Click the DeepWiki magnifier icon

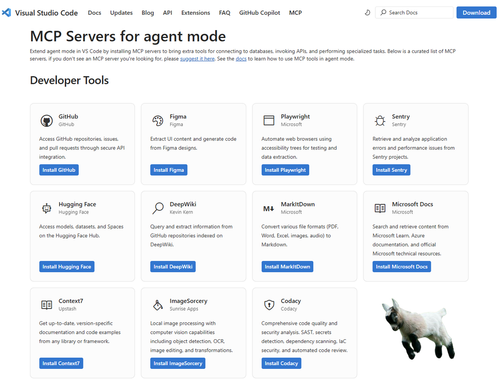158,208
